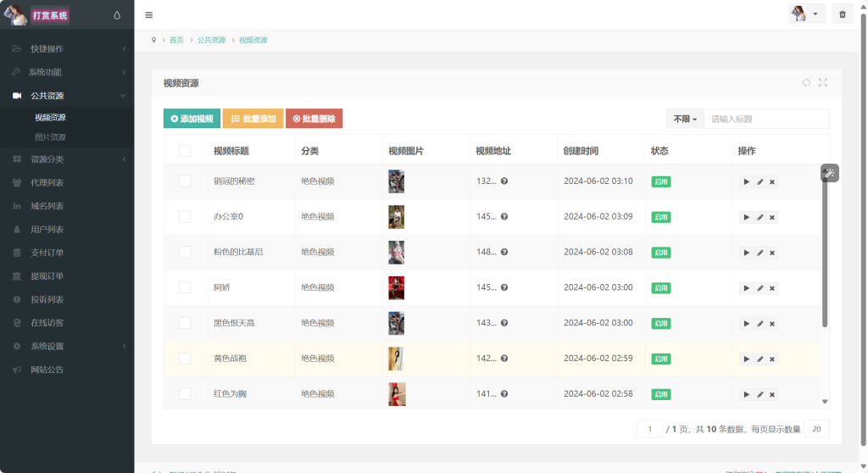Click help icon beside 阿娇 video address
This screenshot has width=868, height=473.
click(x=504, y=287)
